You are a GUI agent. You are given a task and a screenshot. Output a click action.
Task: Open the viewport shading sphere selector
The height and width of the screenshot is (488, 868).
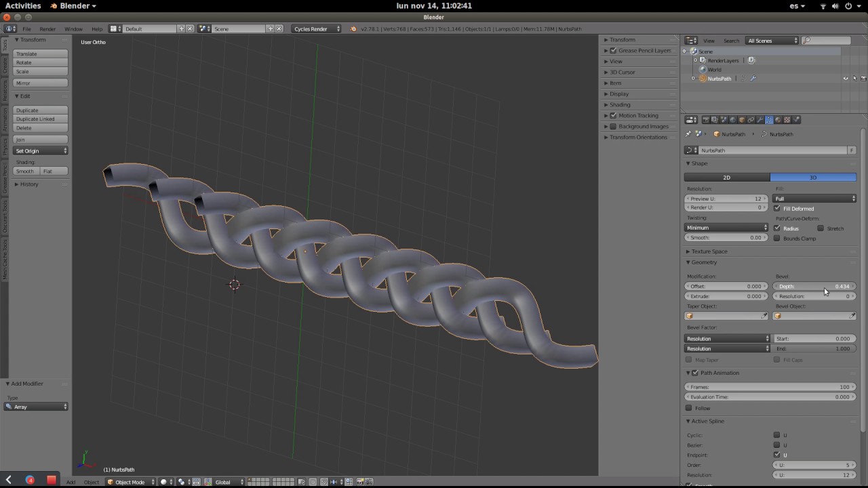point(166,482)
